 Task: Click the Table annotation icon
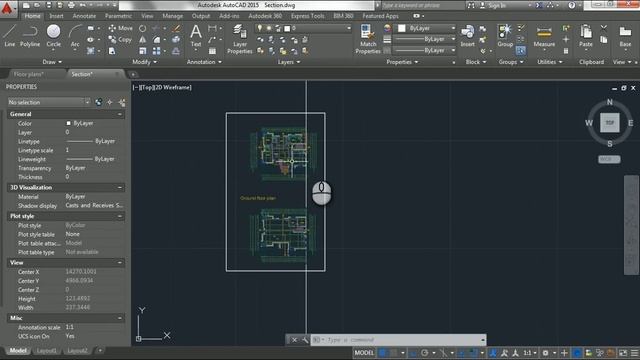pos(212,51)
